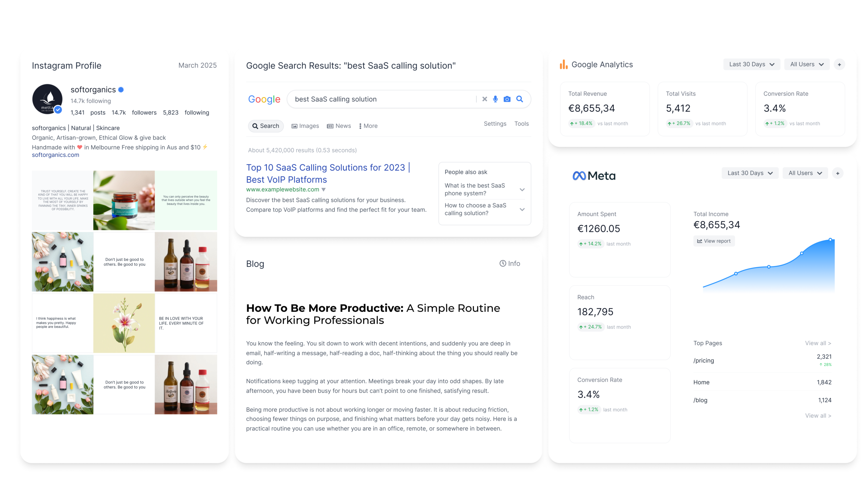Click the Meta infinity logo
The image size is (868, 495).
pos(579,176)
